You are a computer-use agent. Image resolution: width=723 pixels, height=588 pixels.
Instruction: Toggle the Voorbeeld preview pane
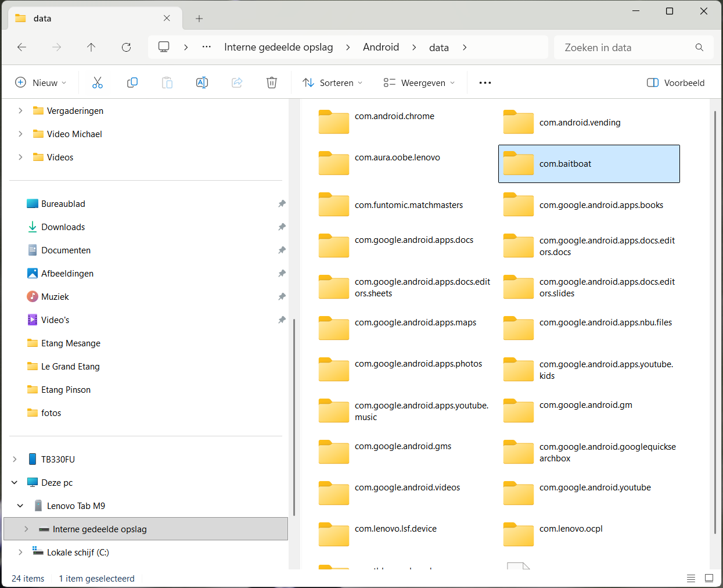tap(675, 83)
